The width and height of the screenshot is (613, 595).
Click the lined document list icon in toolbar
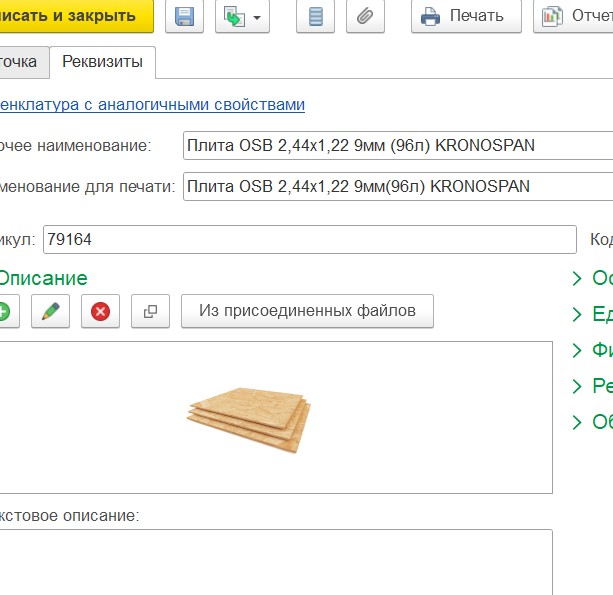coord(315,17)
